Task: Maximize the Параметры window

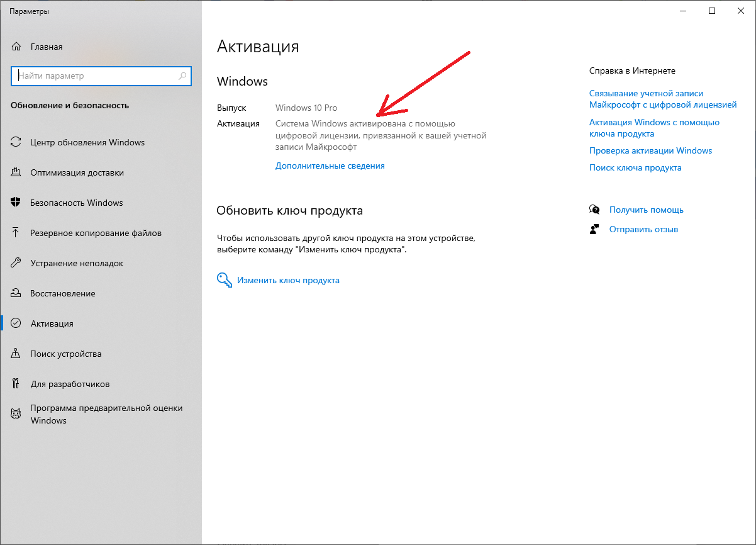Action: point(712,11)
